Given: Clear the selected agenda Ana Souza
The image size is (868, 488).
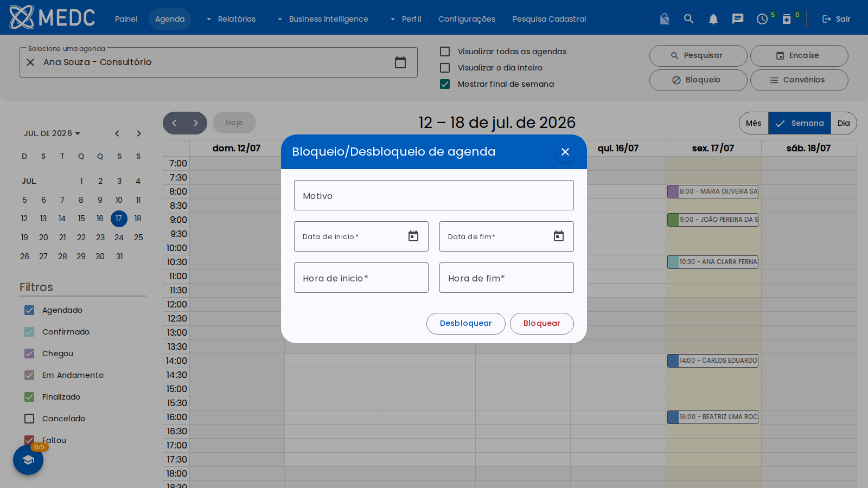Looking at the screenshot, I should [x=31, y=62].
